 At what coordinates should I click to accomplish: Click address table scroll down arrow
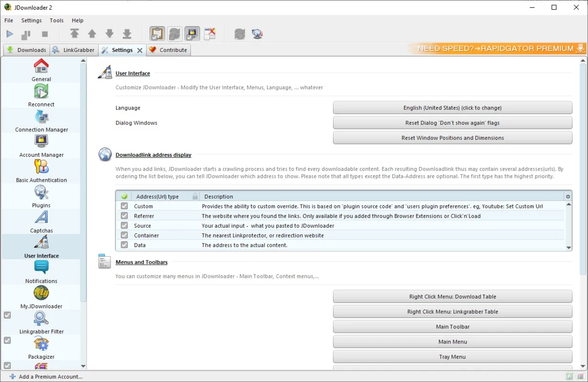tap(568, 247)
